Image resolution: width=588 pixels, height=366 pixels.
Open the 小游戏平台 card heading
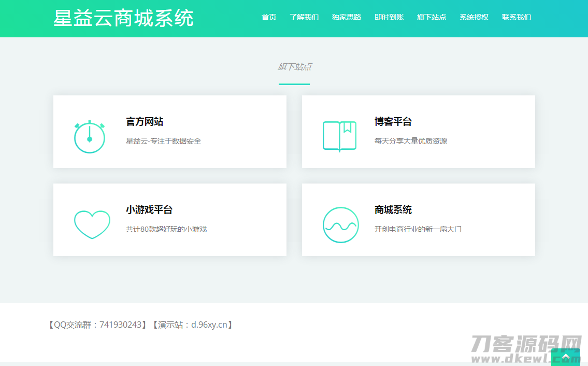click(149, 210)
